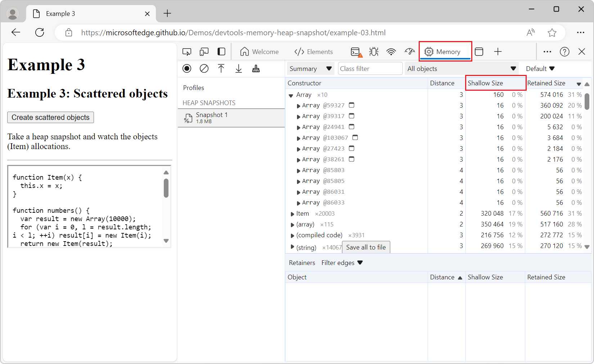Select the Inspect element tool
Screen dimensions: 594x364
(x=187, y=51)
